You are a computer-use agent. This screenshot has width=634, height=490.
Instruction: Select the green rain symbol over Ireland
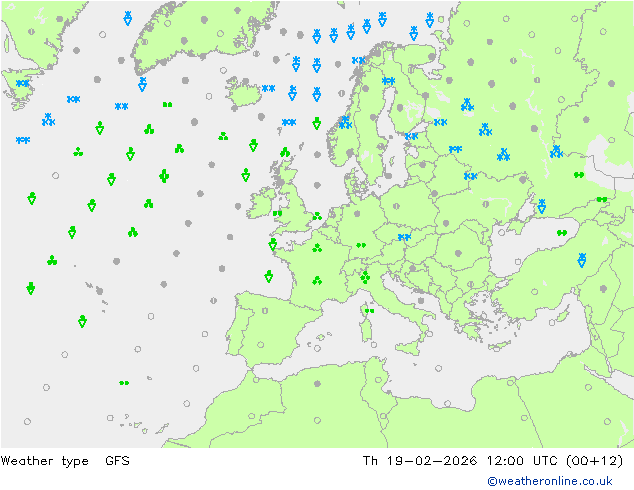pos(277,213)
